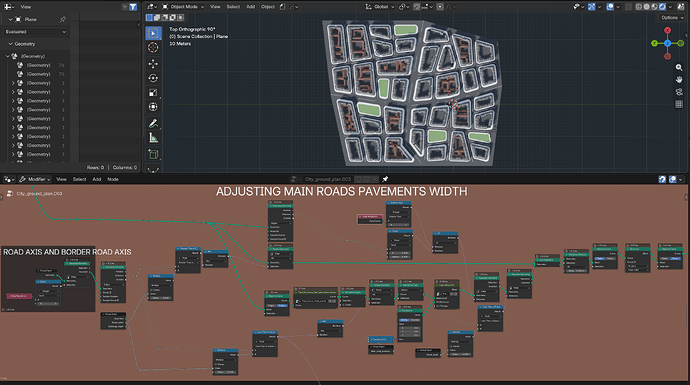Select the first (Geometry) row with 76
Image resolution: width=690 pixels, height=385 pixels.
pos(38,65)
